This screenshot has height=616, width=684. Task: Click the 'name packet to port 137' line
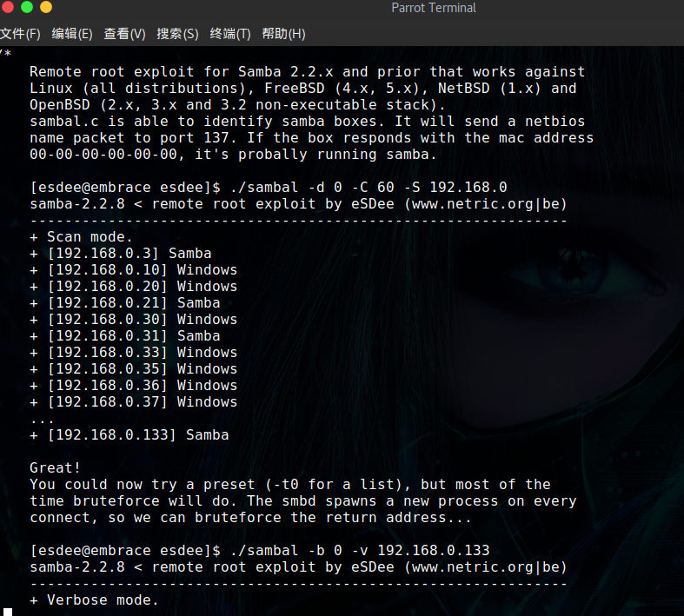pos(311,138)
